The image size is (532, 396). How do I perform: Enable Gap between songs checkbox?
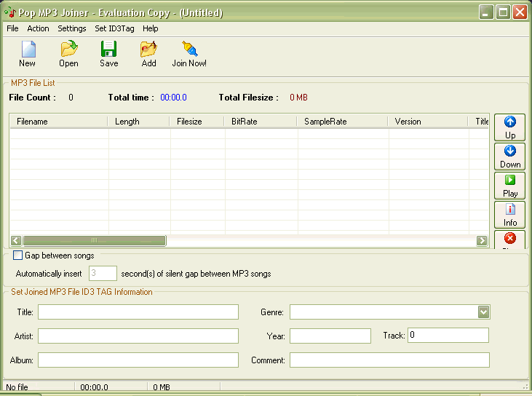17,256
